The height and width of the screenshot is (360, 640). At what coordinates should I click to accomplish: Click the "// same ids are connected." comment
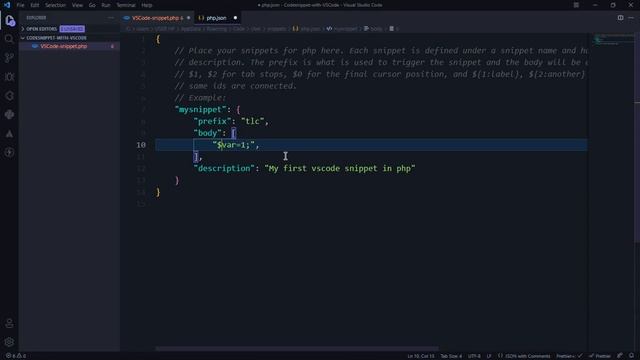pos(236,86)
